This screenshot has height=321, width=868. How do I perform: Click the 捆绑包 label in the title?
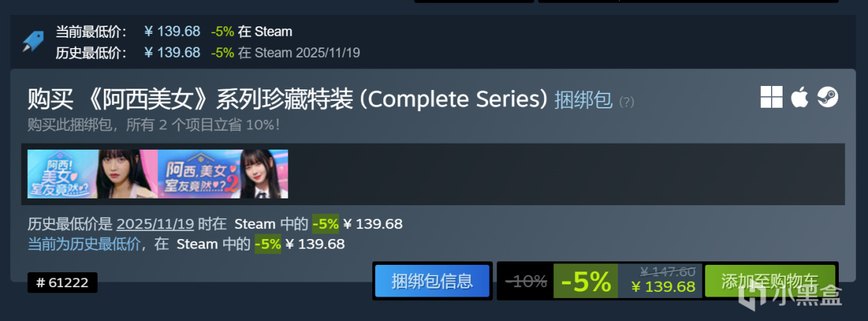tap(583, 100)
